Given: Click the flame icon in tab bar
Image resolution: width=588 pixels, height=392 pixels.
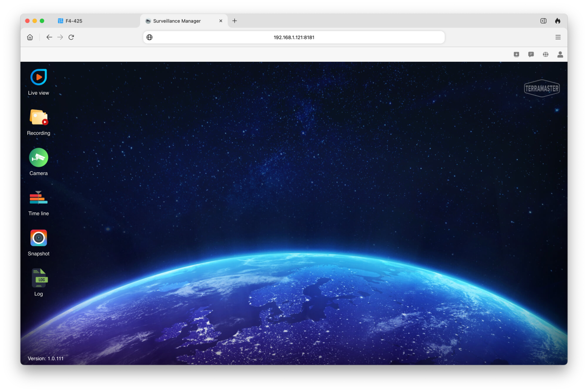Looking at the screenshot, I should (x=558, y=21).
